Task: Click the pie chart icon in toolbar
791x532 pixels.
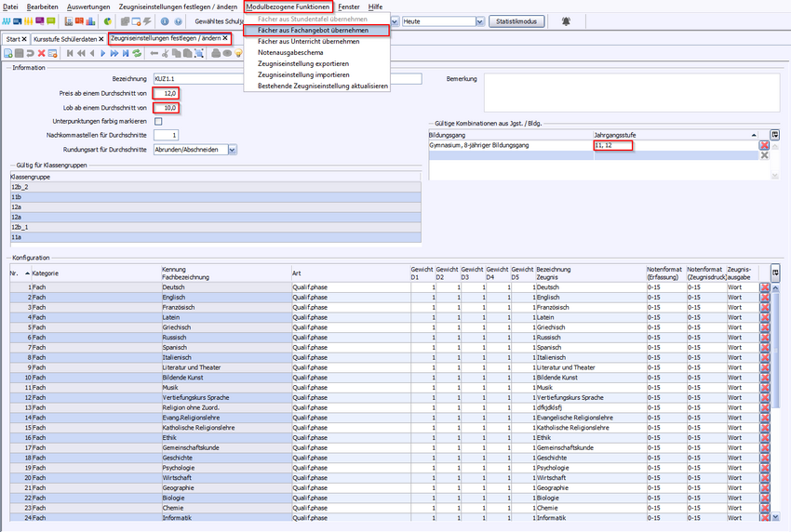Action: (x=108, y=20)
